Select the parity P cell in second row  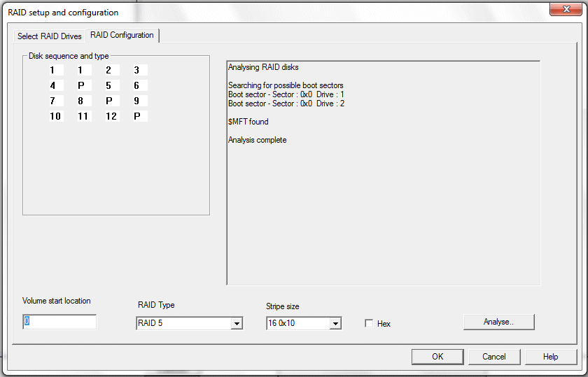pyautogui.click(x=80, y=85)
